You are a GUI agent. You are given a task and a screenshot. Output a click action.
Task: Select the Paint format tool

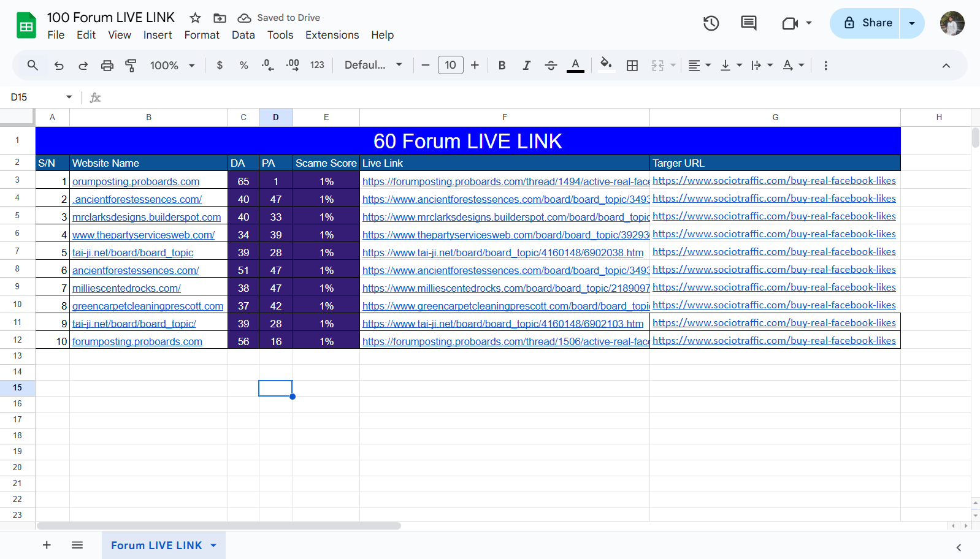131,66
